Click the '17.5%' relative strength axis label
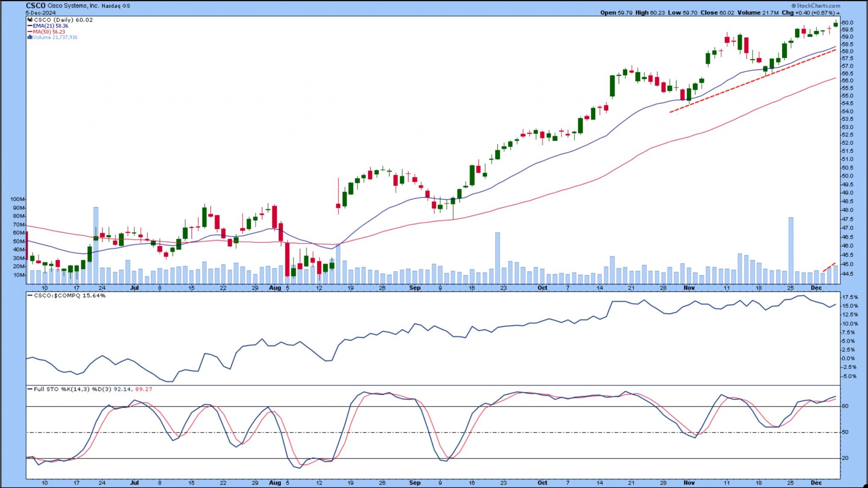Screen dimensions: 868x488 pos(850,297)
